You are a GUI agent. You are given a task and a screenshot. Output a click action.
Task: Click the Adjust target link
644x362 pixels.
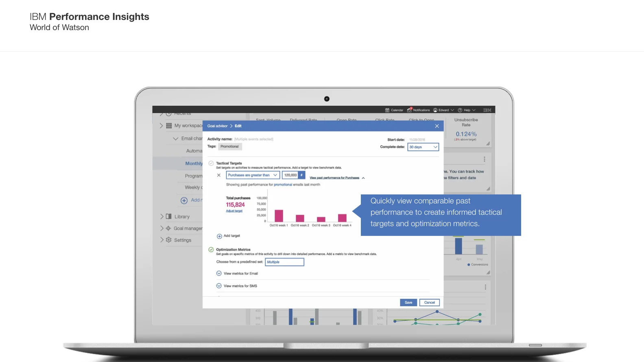click(x=234, y=211)
